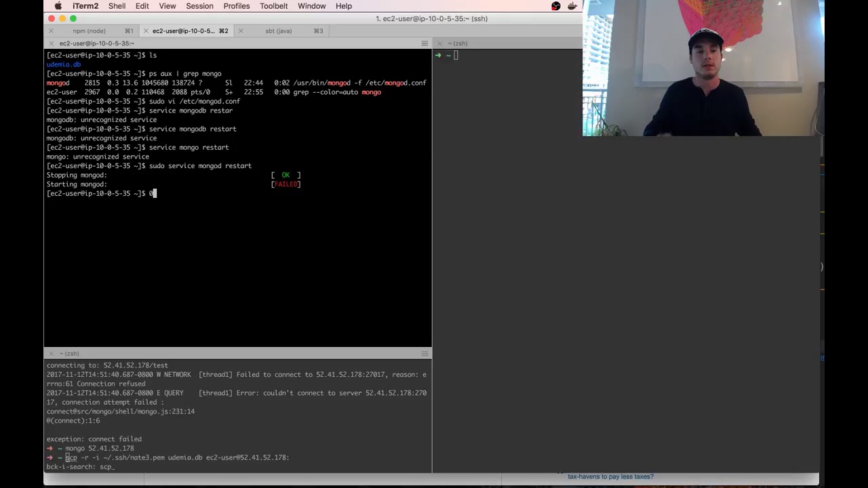Open the Shell menu
This screenshot has height=488, width=868.
117,6
